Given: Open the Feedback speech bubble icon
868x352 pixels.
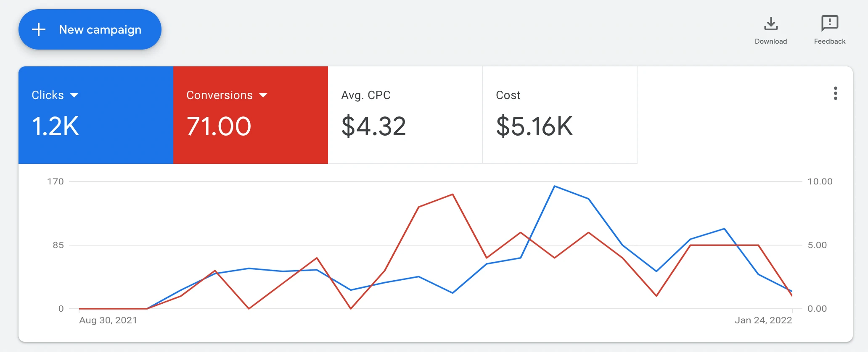Looking at the screenshot, I should tap(830, 24).
